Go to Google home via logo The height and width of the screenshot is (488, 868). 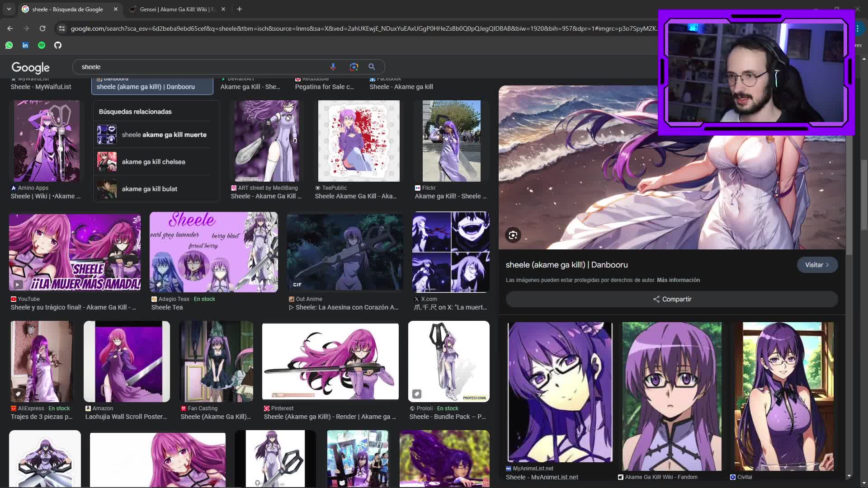click(x=30, y=67)
